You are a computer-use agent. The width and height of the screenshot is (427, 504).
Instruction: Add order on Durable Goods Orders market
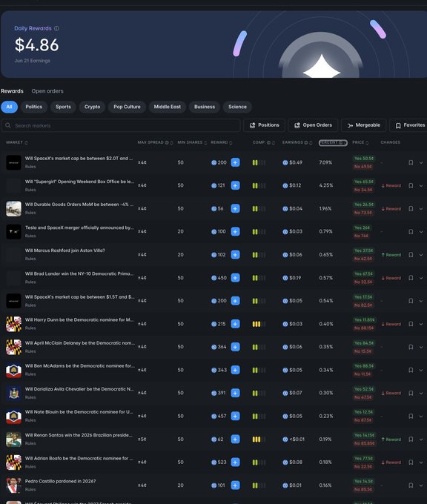235,208
